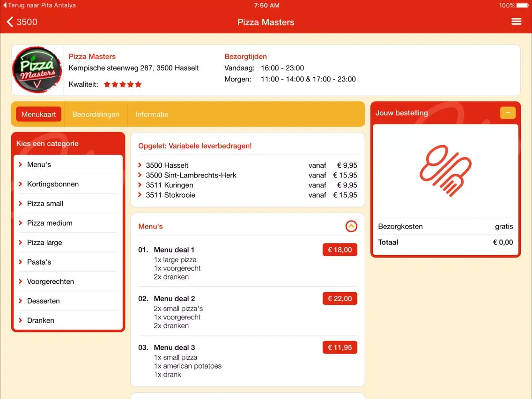Tap the Bezorgtijden heading
532x399 pixels.
coord(246,56)
